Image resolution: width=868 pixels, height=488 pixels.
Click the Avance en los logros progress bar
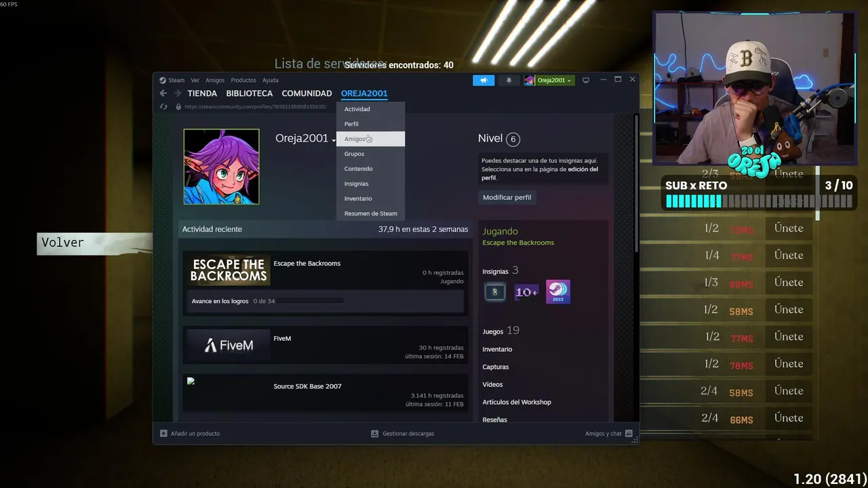310,301
